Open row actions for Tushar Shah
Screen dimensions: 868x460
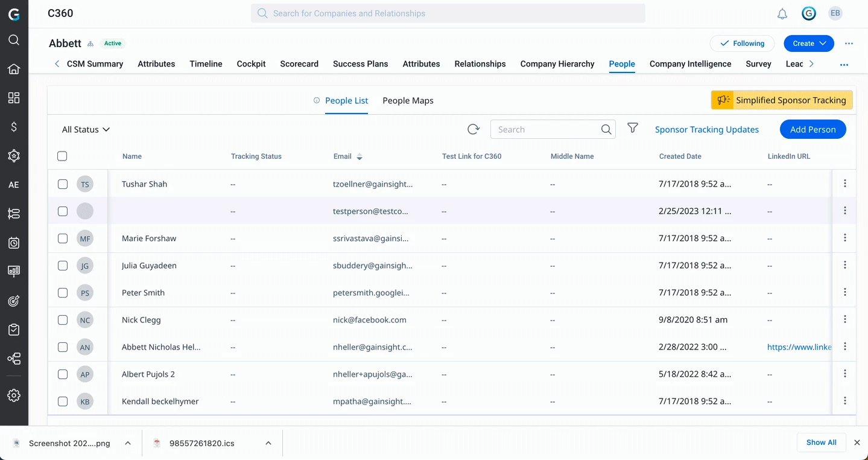(845, 184)
